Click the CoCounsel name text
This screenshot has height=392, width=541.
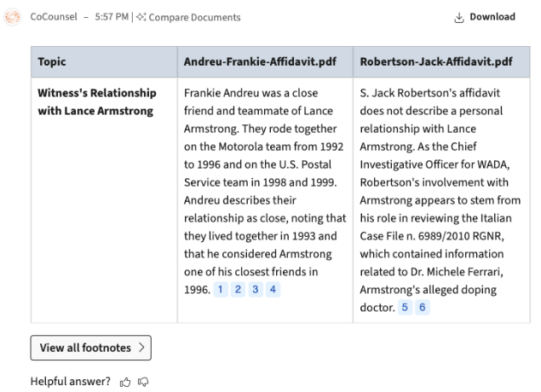click(x=53, y=17)
